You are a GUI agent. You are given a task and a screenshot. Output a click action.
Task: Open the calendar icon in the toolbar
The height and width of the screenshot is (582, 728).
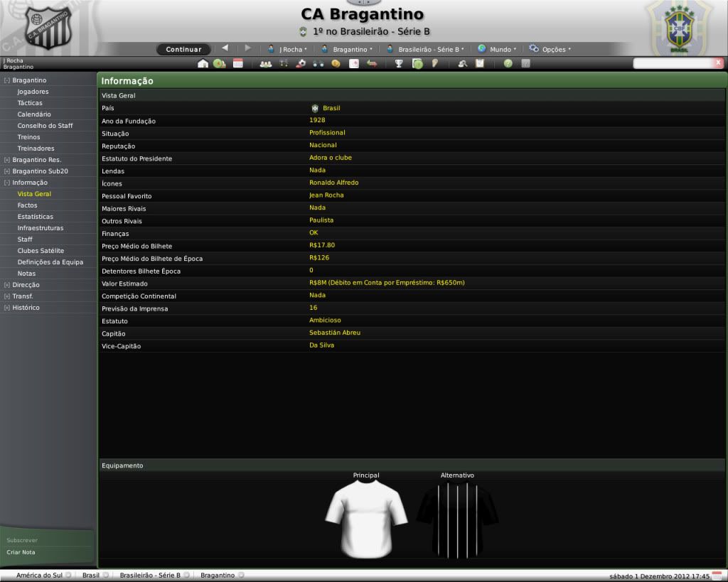(x=238, y=63)
